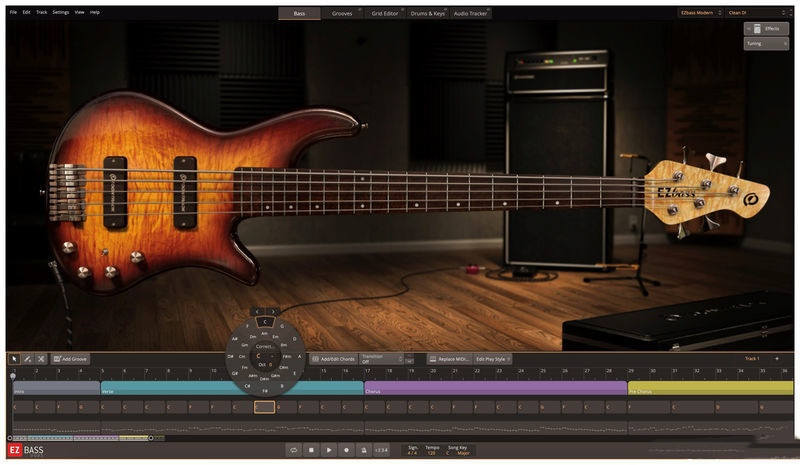
Task: Open Edit Play Style menu
Action: tap(493, 359)
